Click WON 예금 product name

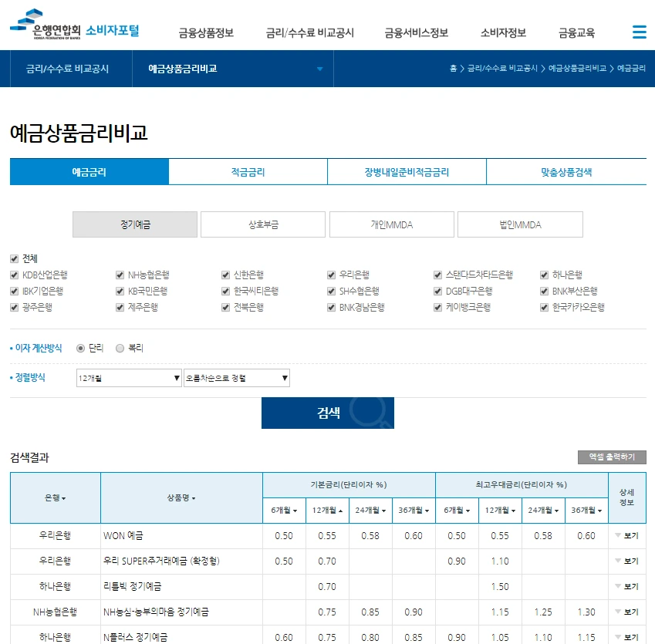point(123,536)
